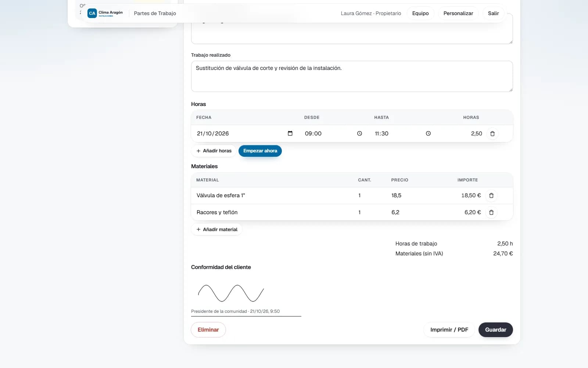
Task: Edit price 18,5 field
Action: point(413,195)
